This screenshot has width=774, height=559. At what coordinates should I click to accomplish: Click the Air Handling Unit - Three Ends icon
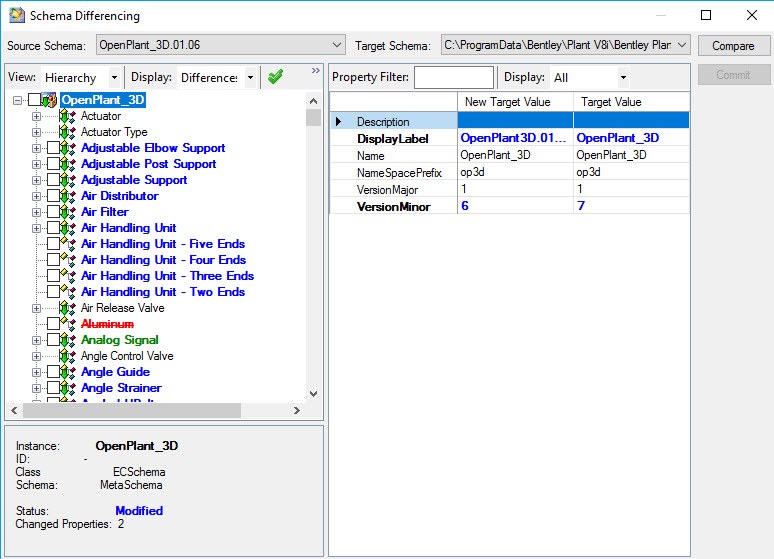click(67, 276)
